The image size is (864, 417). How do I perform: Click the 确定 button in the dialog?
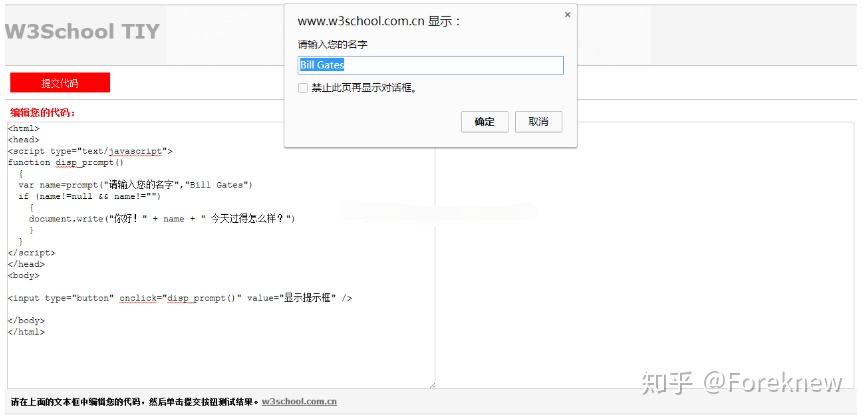pos(484,122)
